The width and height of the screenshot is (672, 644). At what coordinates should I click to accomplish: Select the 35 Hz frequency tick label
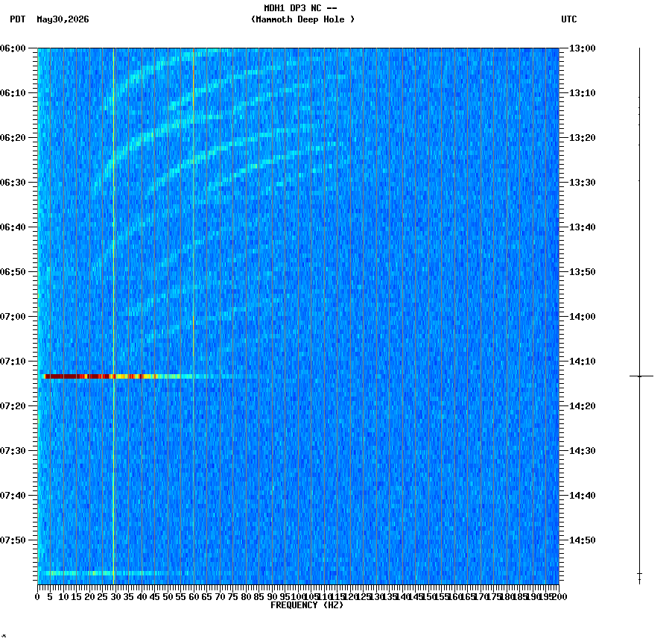129,597
